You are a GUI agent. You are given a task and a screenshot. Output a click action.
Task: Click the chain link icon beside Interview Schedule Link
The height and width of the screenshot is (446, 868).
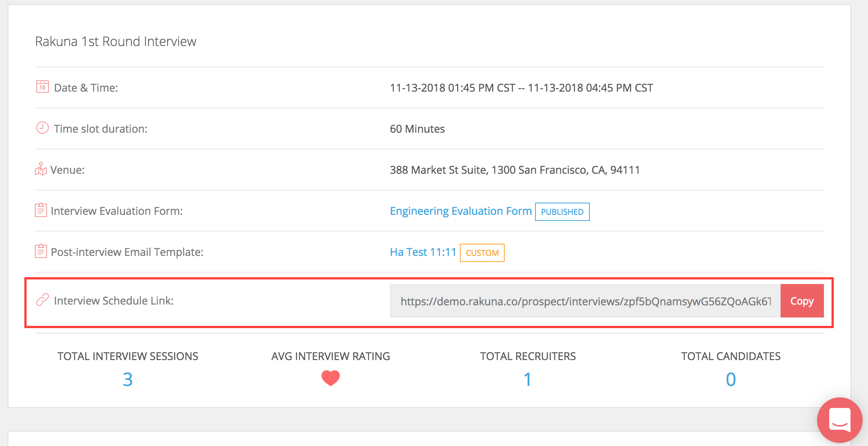pos(42,300)
